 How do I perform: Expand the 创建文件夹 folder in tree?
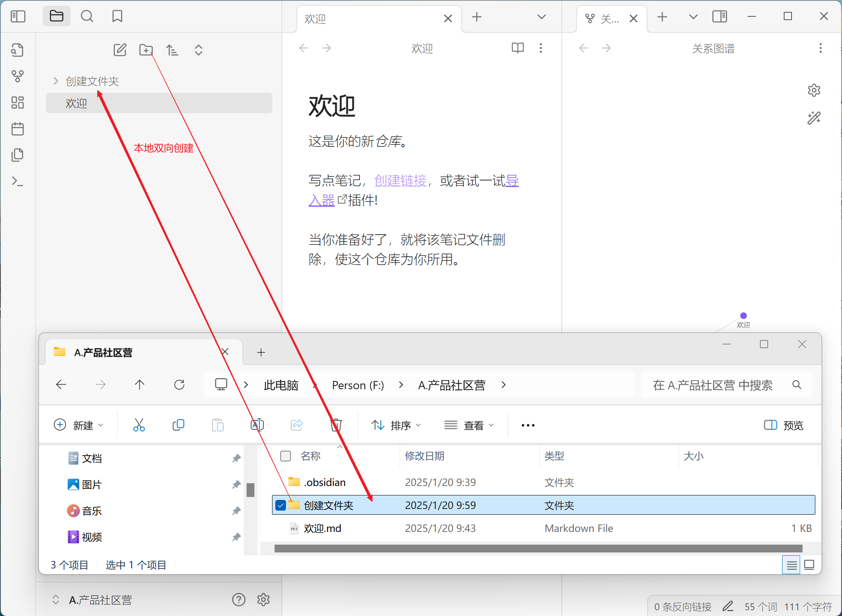click(x=56, y=81)
